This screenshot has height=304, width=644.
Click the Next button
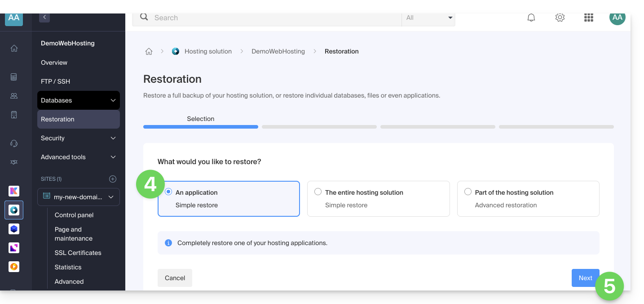pos(585,278)
